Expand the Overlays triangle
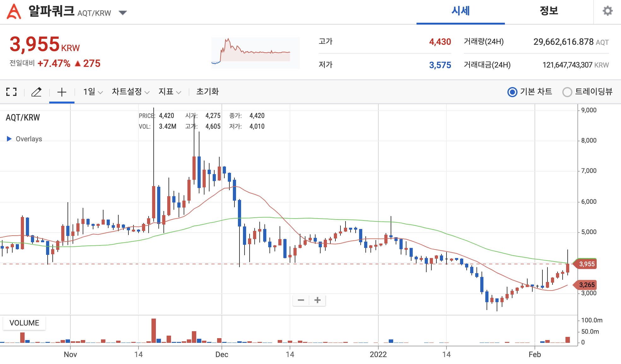Screen dimensions: 621x364 pos(9,139)
